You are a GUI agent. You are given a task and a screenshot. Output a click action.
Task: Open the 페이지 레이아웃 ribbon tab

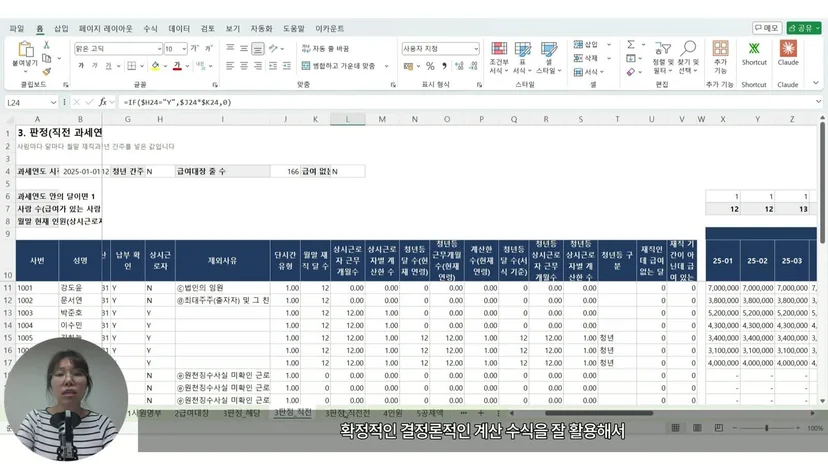pyautogui.click(x=106, y=29)
